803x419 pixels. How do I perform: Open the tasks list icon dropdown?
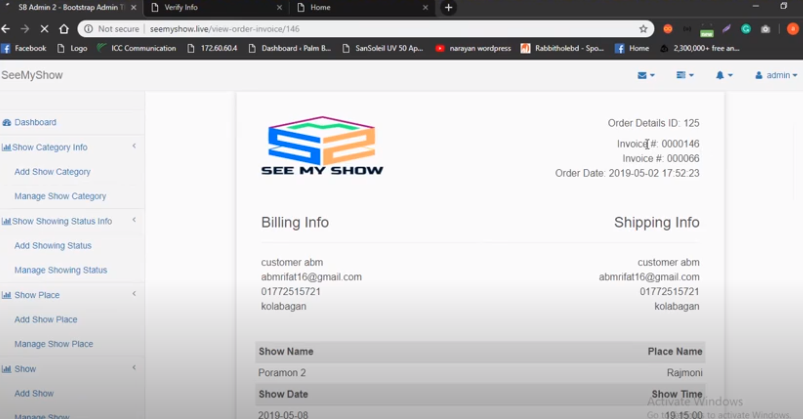coord(685,75)
